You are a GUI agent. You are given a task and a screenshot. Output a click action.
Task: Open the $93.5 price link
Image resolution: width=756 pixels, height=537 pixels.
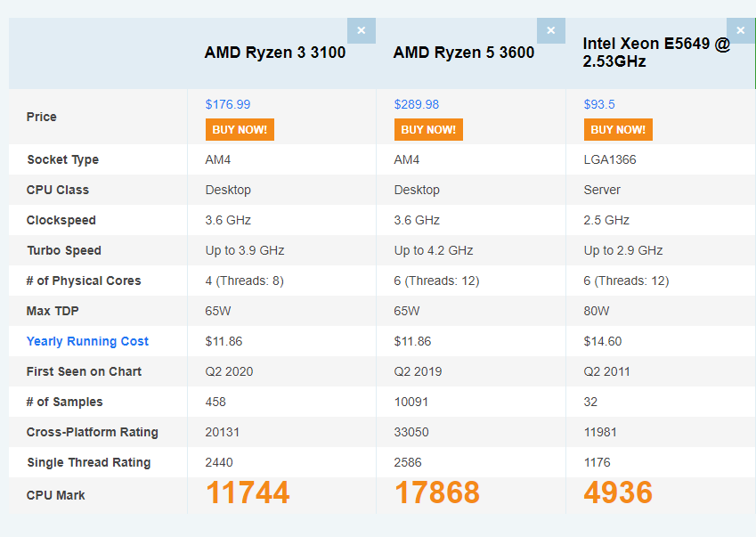coord(599,104)
